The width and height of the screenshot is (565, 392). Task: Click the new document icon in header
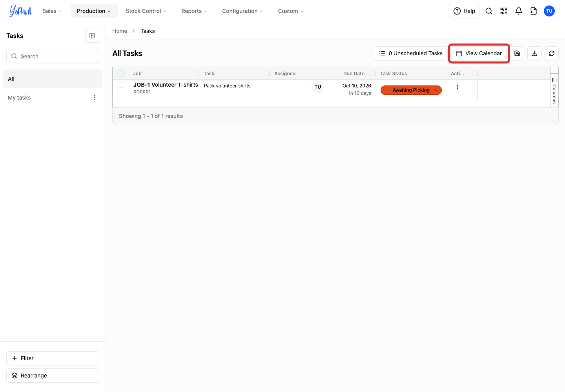tap(534, 11)
